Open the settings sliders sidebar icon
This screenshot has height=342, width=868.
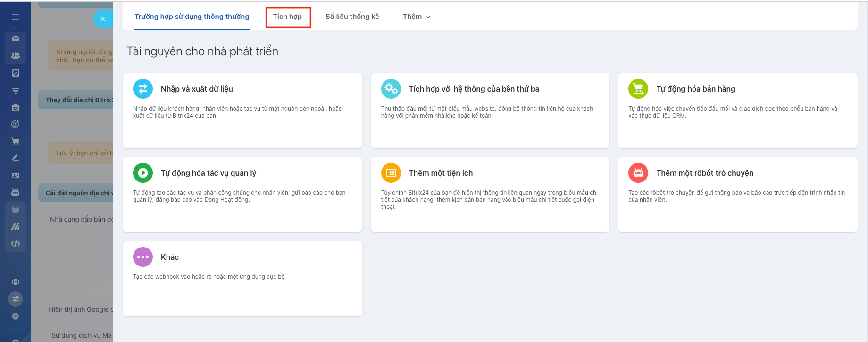click(x=16, y=299)
